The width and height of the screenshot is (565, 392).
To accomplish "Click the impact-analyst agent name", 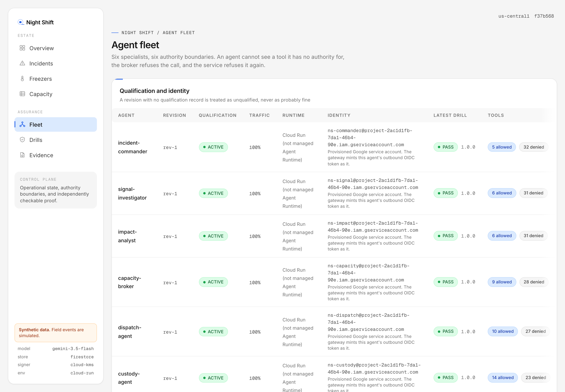I will (127, 236).
